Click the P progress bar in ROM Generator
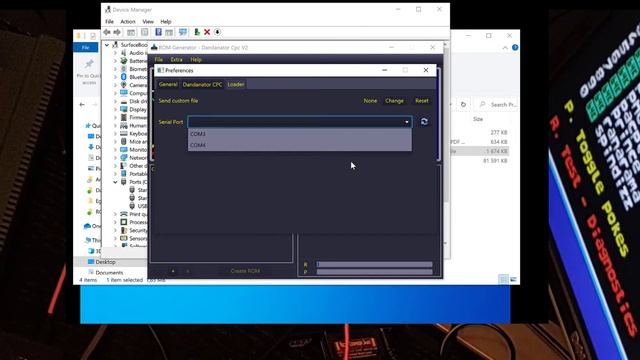The image size is (640, 360). 375,272
